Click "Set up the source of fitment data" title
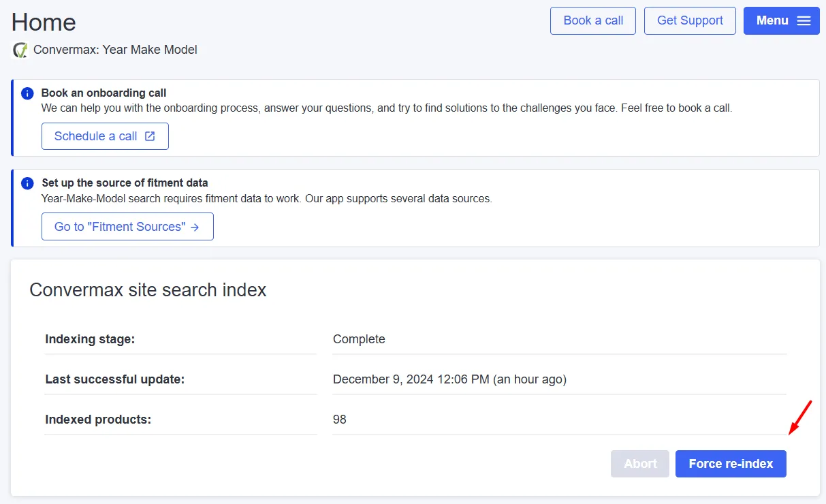The height and width of the screenshot is (504, 826). (x=125, y=183)
